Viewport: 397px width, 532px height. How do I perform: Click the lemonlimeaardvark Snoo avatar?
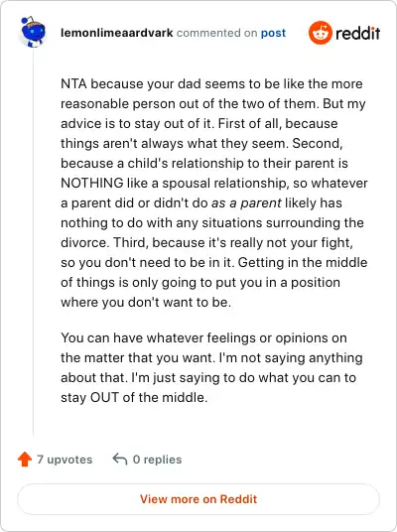click(33, 32)
